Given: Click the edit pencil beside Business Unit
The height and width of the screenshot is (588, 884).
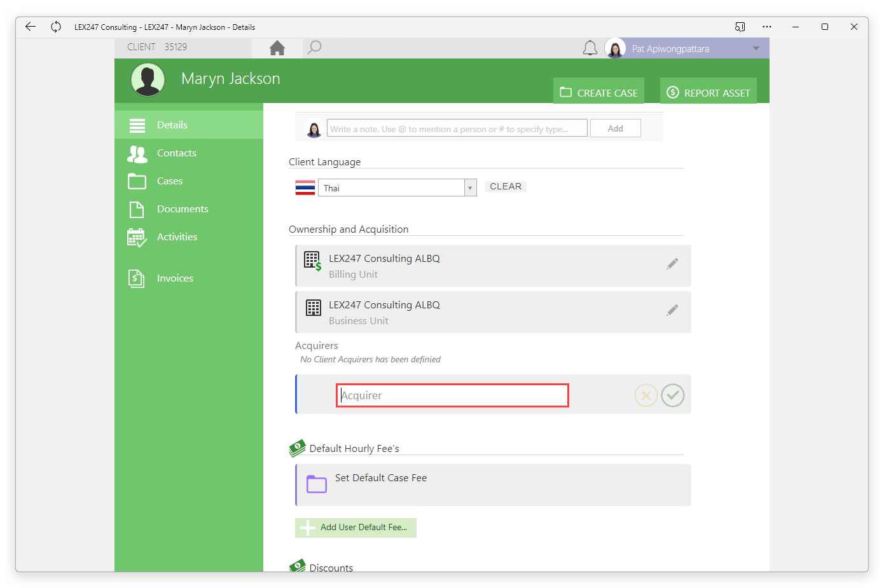Looking at the screenshot, I should point(672,310).
